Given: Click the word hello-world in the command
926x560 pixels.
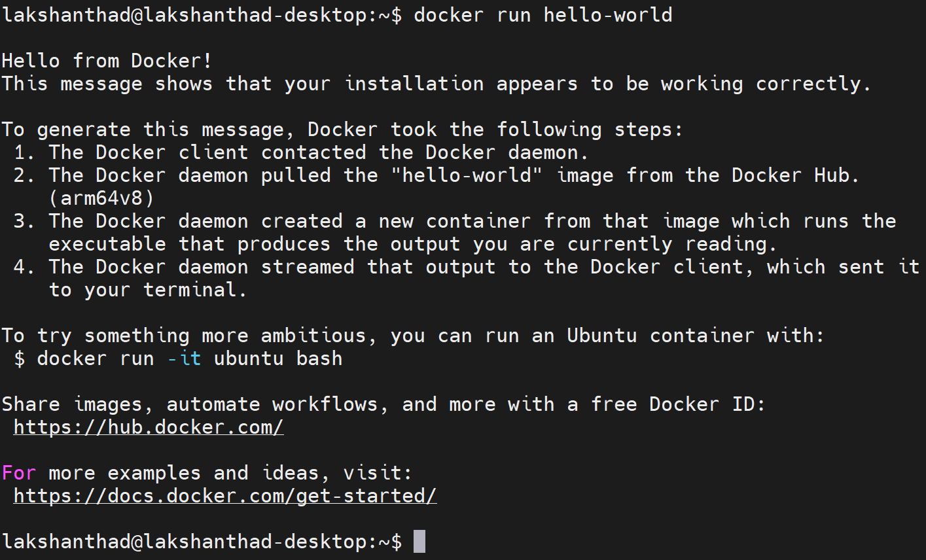Looking at the screenshot, I should click(608, 14).
